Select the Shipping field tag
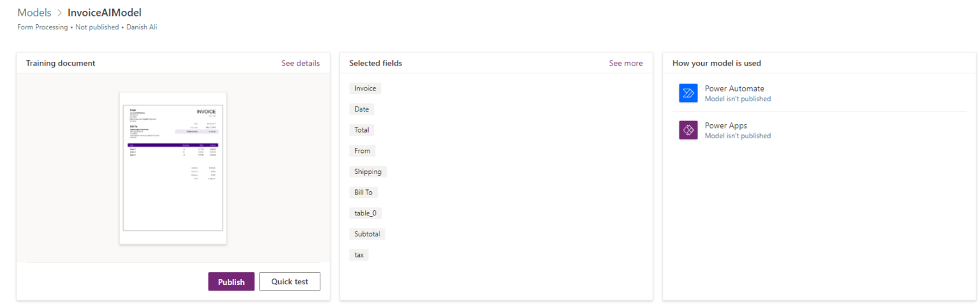980x304 pixels. (x=368, y=171)
